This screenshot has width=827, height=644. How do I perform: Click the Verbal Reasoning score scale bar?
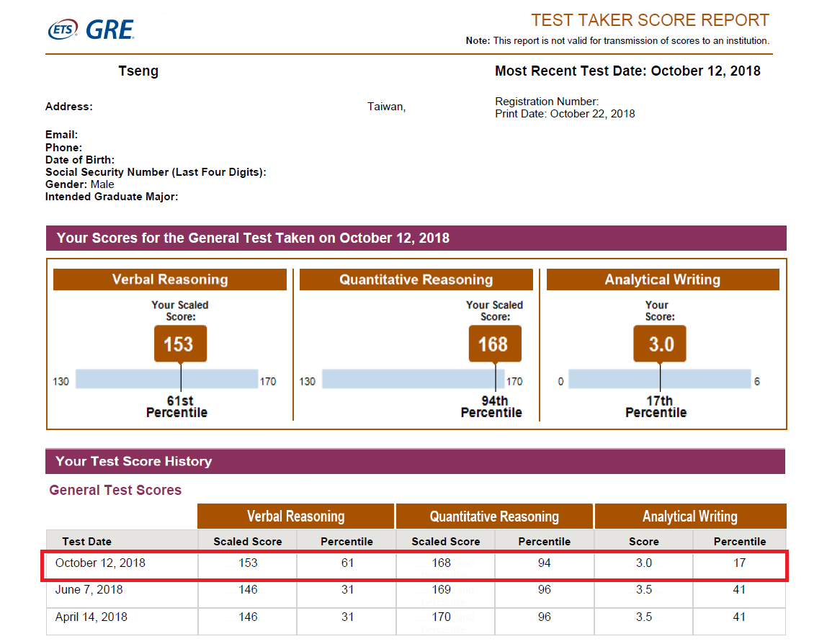pos(166,379)
